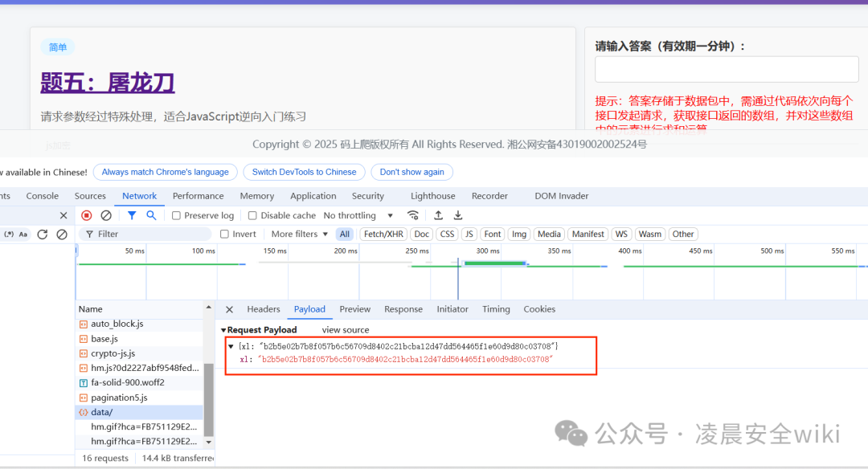Enable the Preserve log checkbox

tap(176, 216)
